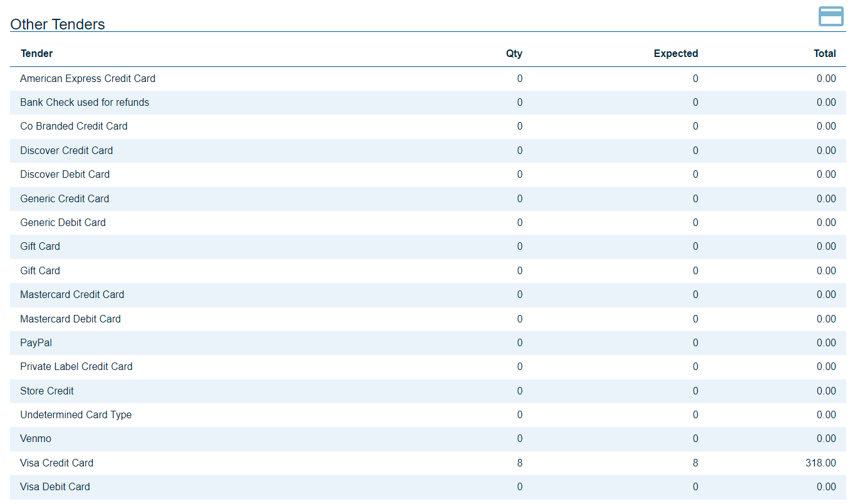This screenshot has height=504, width=855.
Task: Select the American Express Credit Card row
Action: [x=88, y=79]
